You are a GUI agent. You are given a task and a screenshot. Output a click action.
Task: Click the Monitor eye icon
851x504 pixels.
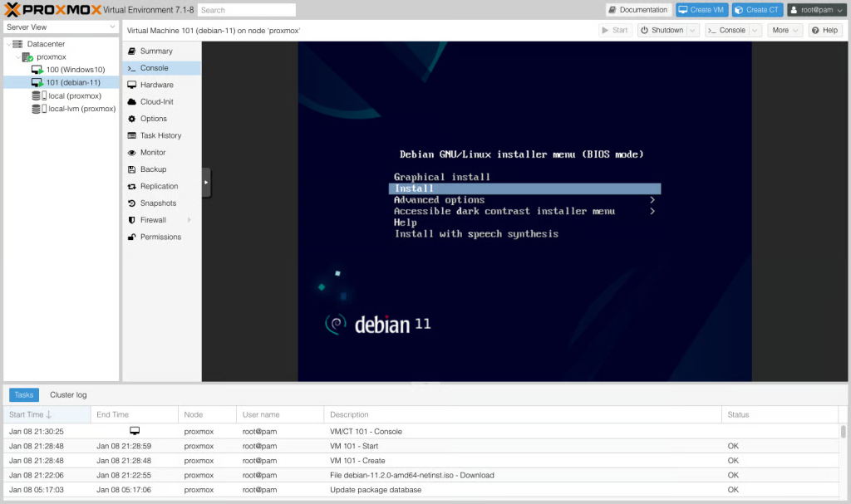[x=132, y=153]
